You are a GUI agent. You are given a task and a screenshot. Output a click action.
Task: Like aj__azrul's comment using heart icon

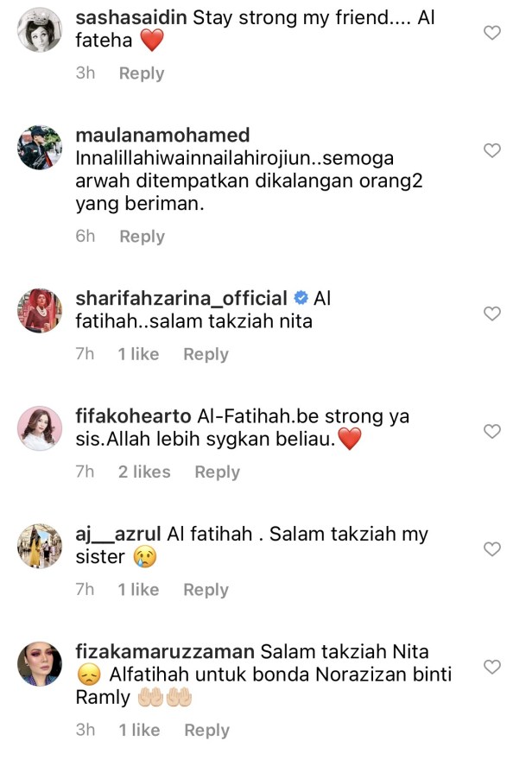click(491, 548)
